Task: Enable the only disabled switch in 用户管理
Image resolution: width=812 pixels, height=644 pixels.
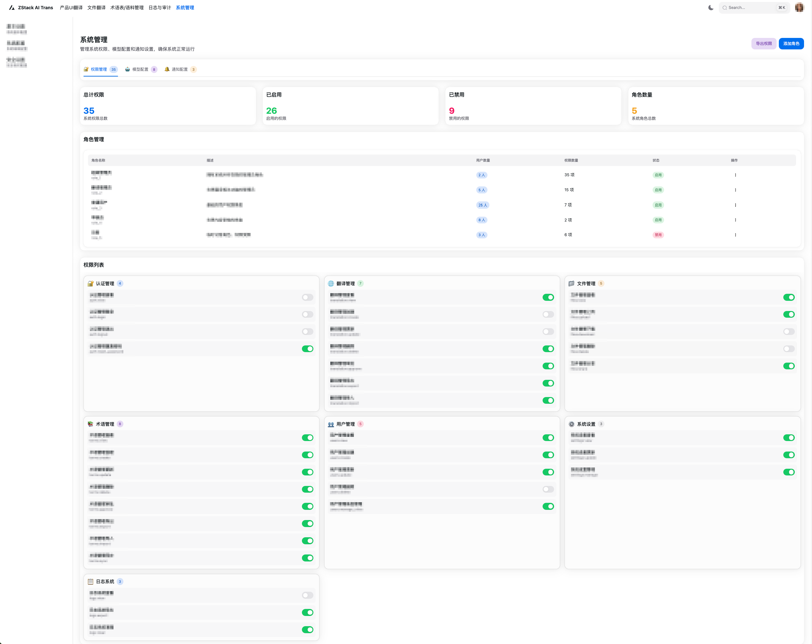Action: (548, 489)
